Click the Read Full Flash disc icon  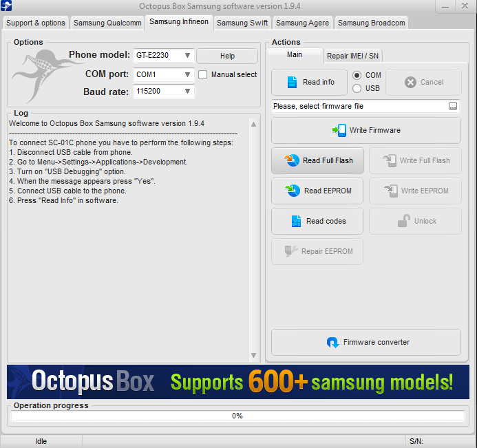coord(292,160)
